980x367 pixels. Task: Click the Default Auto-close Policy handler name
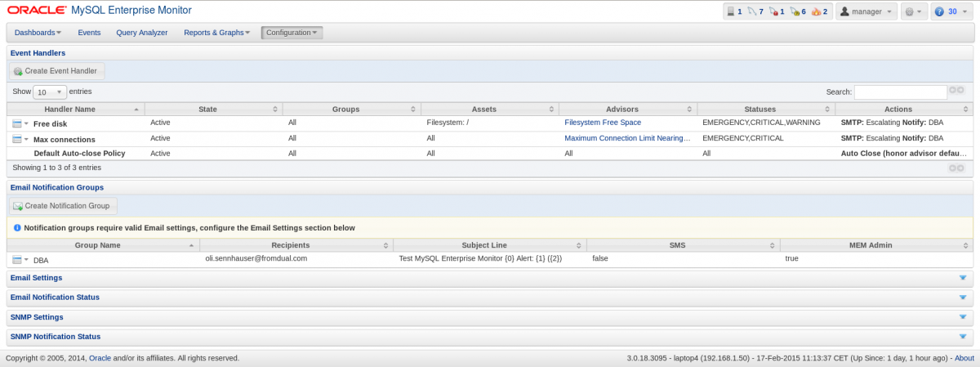click(79, 154)
